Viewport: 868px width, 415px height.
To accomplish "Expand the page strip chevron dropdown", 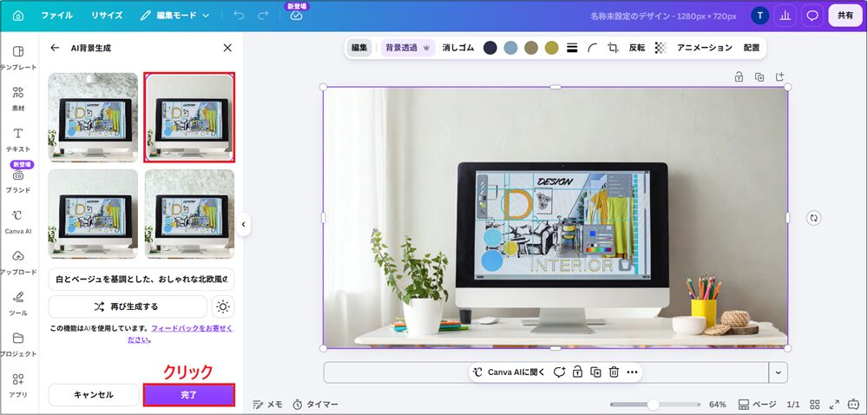I will (779, 373).
